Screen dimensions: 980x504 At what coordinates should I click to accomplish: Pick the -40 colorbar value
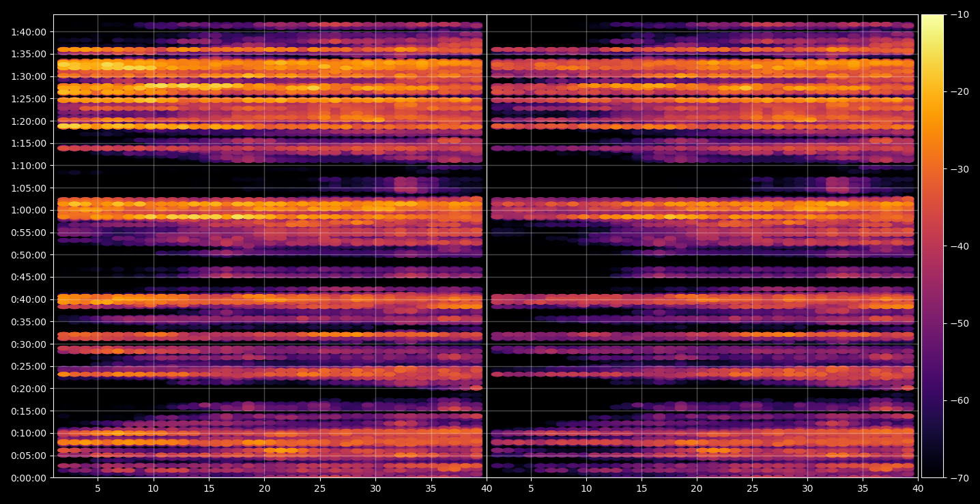959,246
